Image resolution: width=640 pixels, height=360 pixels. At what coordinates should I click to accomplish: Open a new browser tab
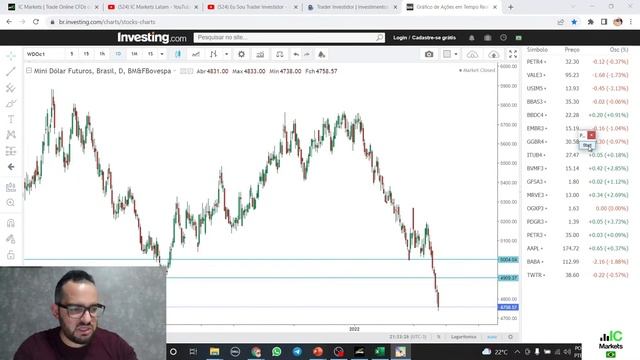pos(511,7)
